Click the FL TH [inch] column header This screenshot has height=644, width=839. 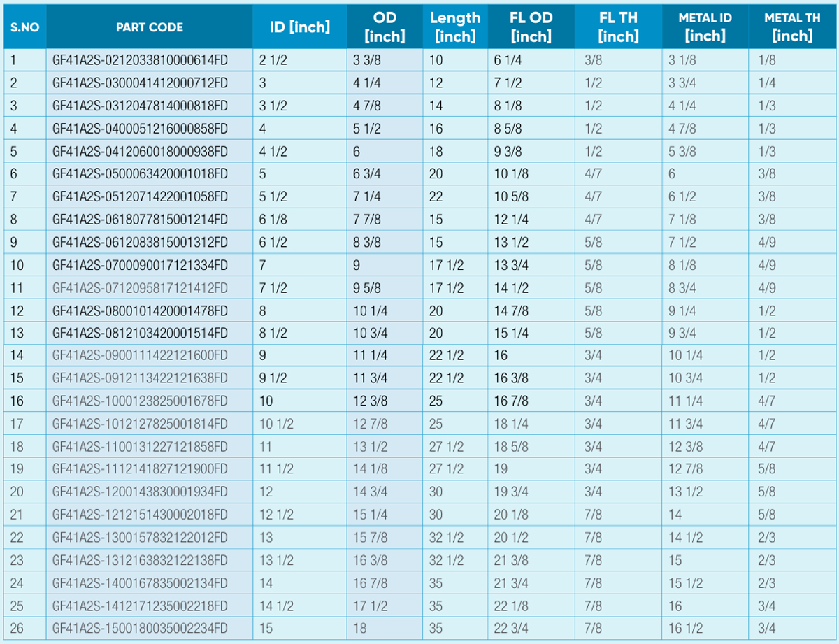[x=617, y=26]
